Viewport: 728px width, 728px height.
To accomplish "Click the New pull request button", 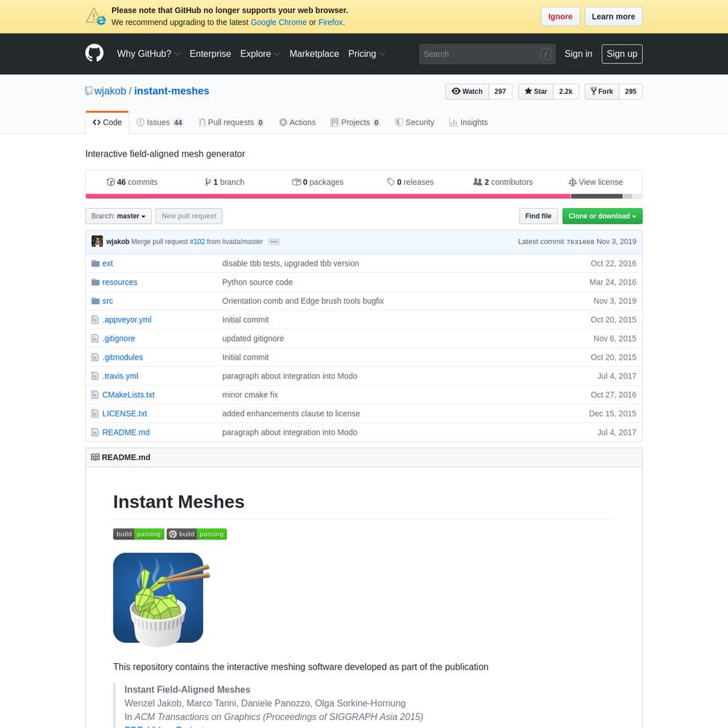I will [189, 216].
